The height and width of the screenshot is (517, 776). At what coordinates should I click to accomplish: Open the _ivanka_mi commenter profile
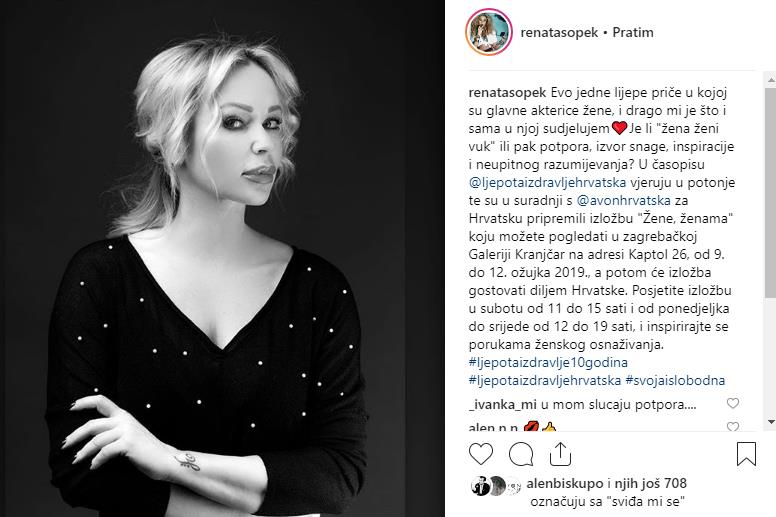(x=502, y=405)
